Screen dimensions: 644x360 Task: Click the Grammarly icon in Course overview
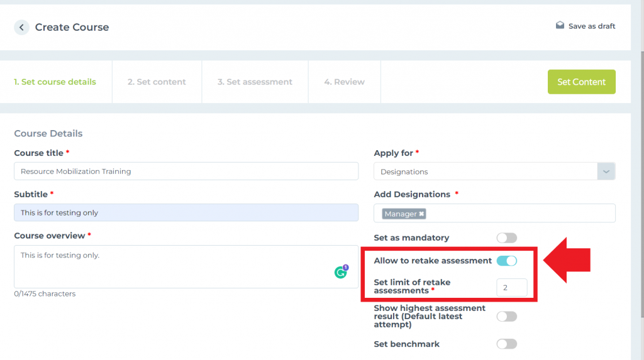tap(341, 272)
